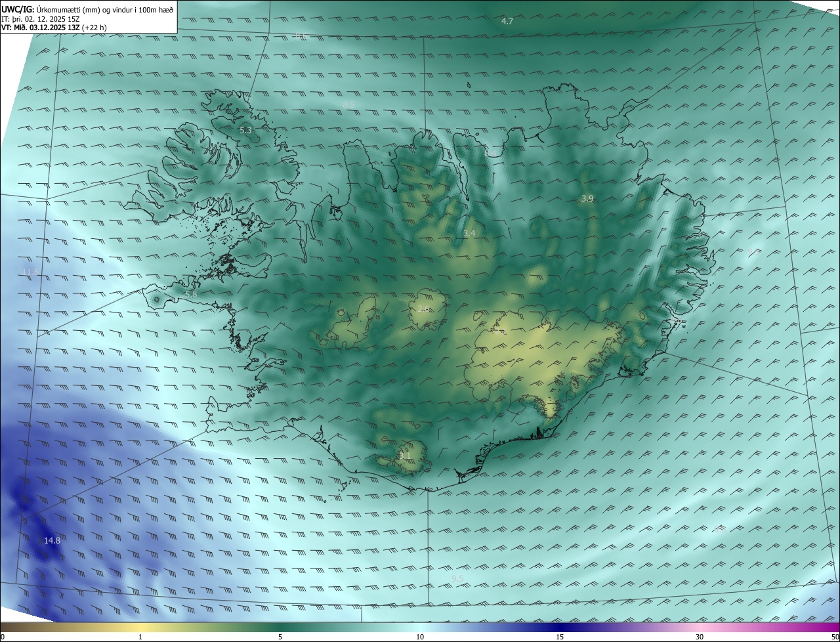Viewport: 840px width, 642px height.
Task: Click the legend tick label 1
Action: 140,637
